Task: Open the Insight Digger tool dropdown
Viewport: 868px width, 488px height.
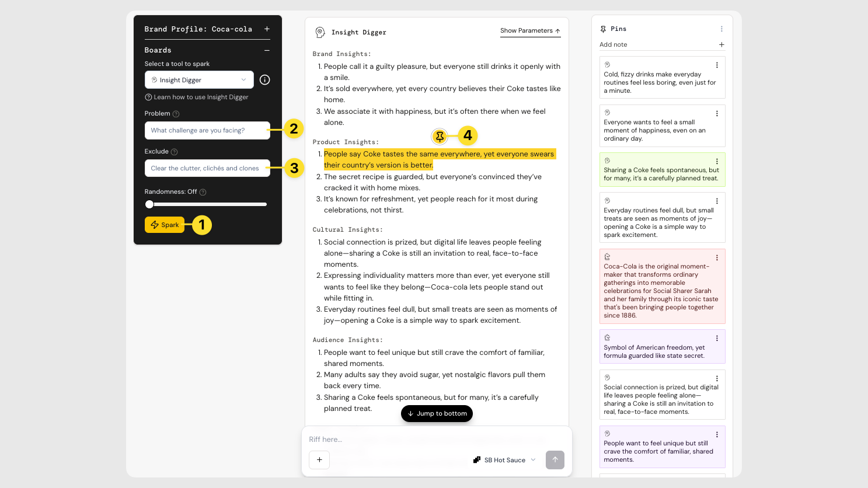Action: 199,80
